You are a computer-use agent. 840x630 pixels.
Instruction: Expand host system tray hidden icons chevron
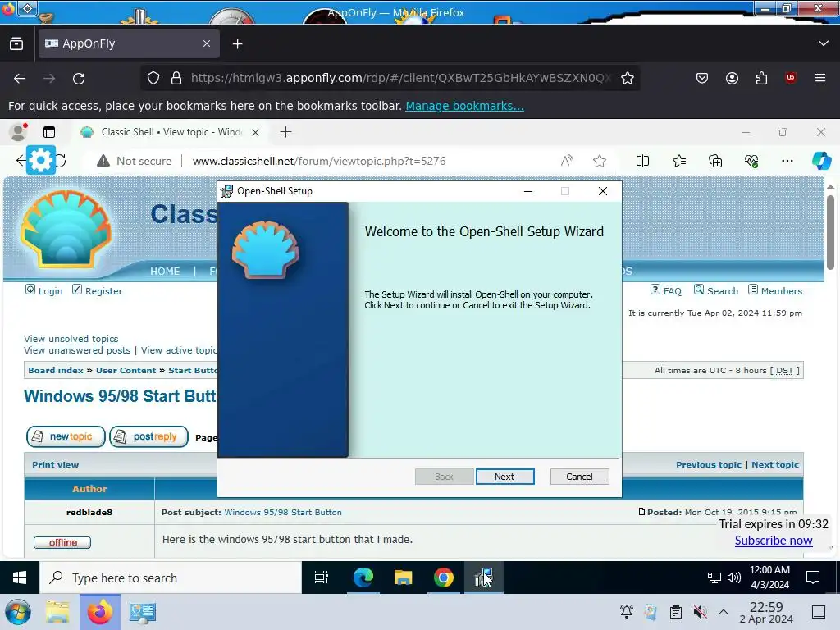(724, 612)
